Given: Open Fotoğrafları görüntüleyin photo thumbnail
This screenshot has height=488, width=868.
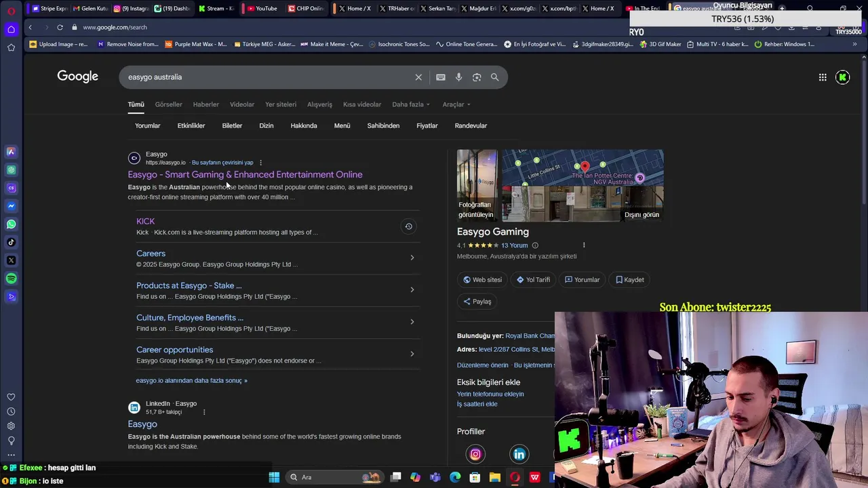Looking at the screenshot, I should click(478, 186).
